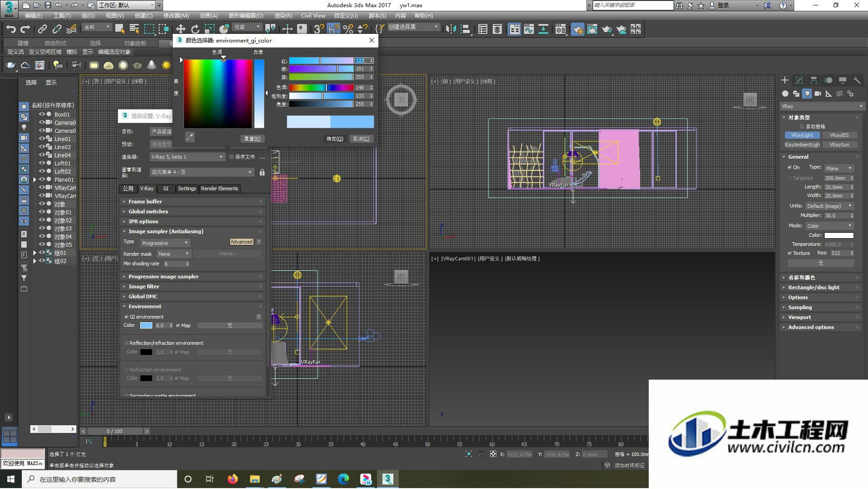
Task: Switch to the GI tab
Action: click(x=165, y=188)
